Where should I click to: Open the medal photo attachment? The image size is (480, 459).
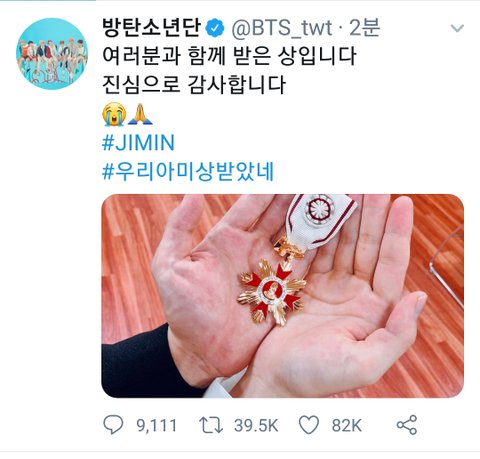click(282, 296)
